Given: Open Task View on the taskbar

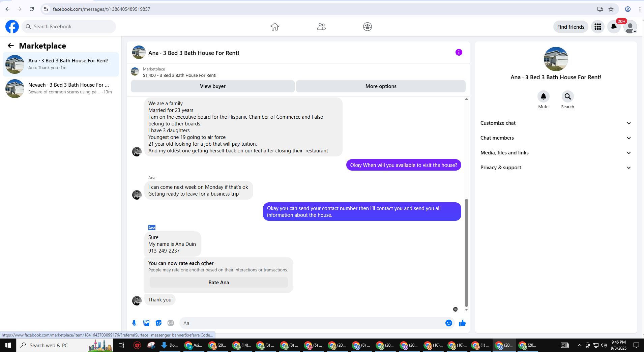Looking at the screenshot, I should pos(121,345).
